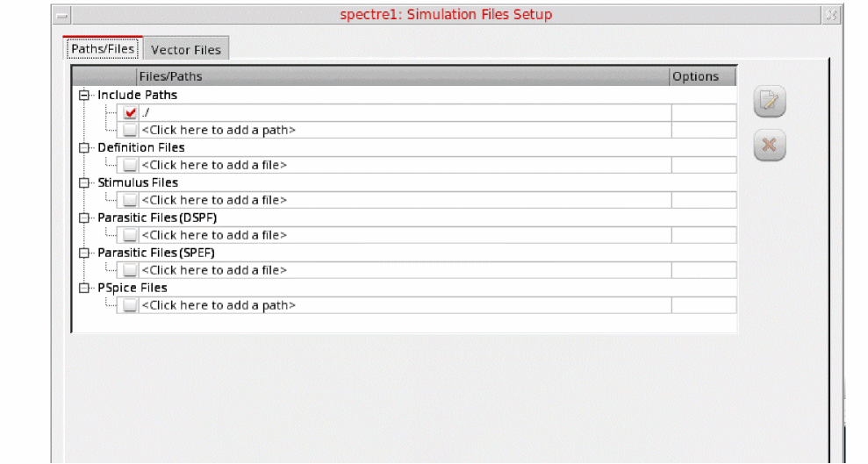Collapse the Definition Files tree node
This screenshot has height=464, width=868.
point(84,147)
